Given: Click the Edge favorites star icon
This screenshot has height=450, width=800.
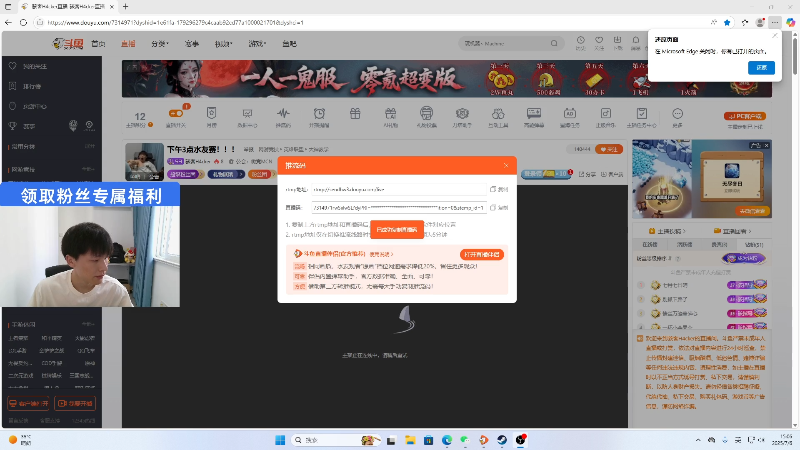Looking at the screenshot, I should (727, 22).
